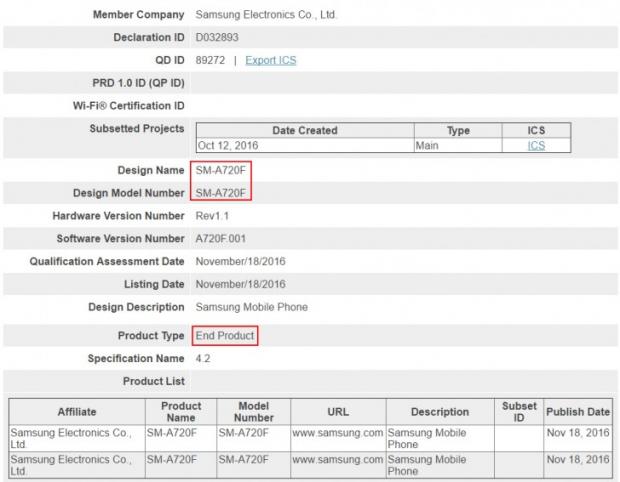Open www.samsung.com in first product row
620x482 pixels.
[337, 433]
